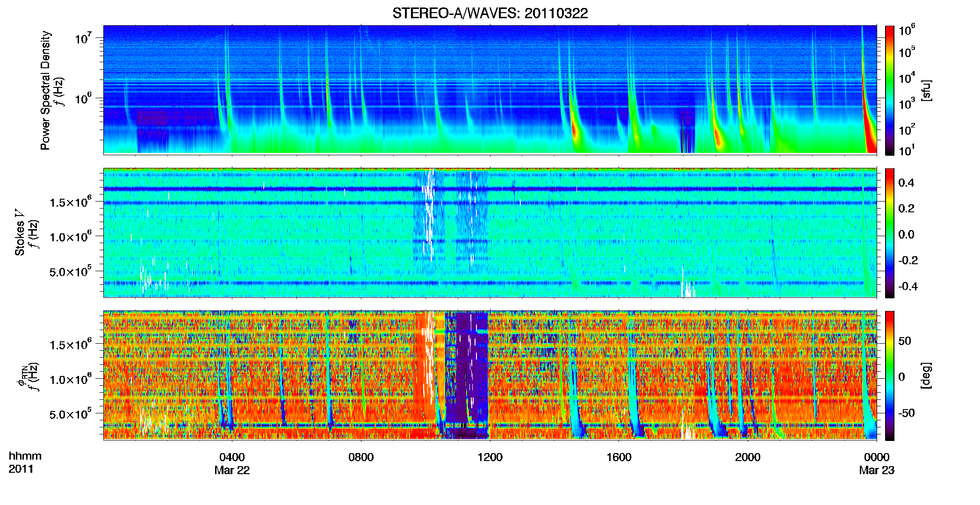
Task: Select the φRTN panel's 1.0×10^6 tick label
Action: [x=71, y=379]
